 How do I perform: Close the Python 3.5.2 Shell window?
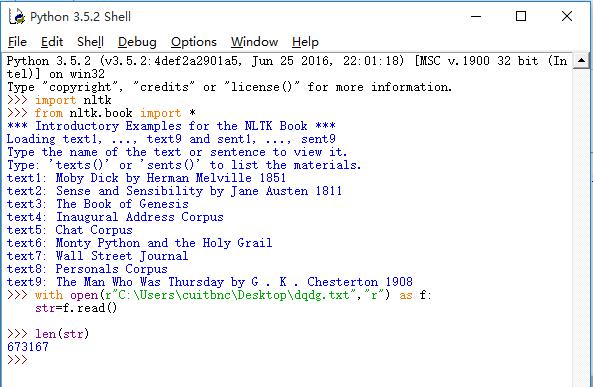(x=567, y=16)
